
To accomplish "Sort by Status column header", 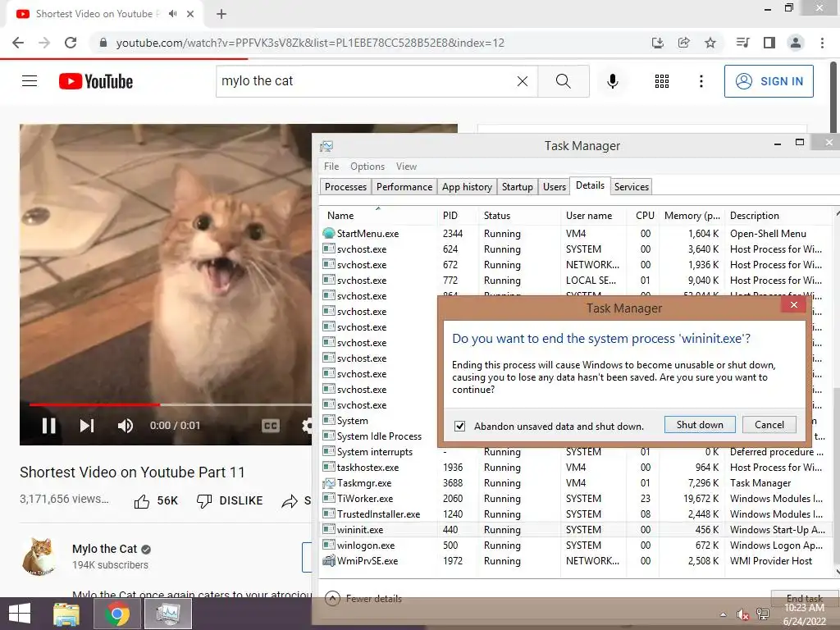I will pyautogui.click(x=518, y=216).
